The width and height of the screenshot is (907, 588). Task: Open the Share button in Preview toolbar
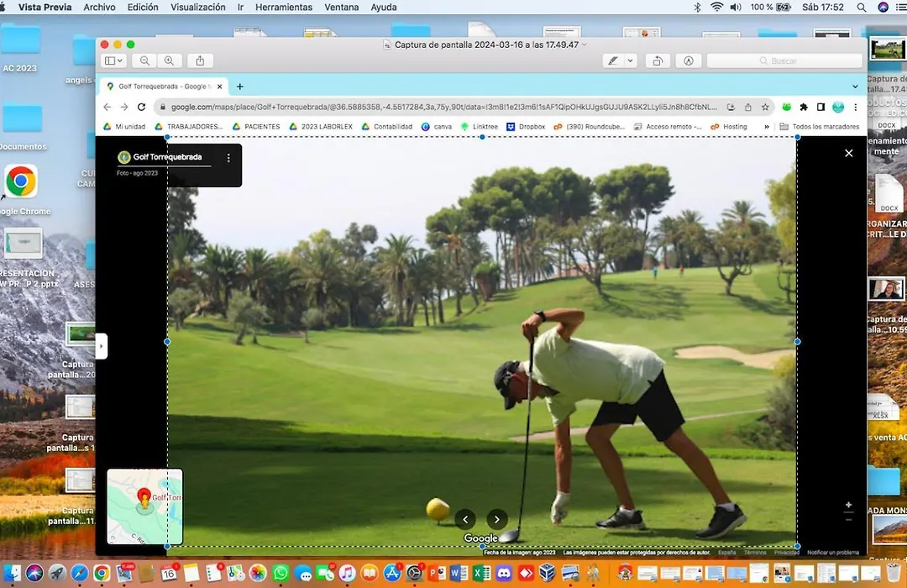[x=200, y=60]
